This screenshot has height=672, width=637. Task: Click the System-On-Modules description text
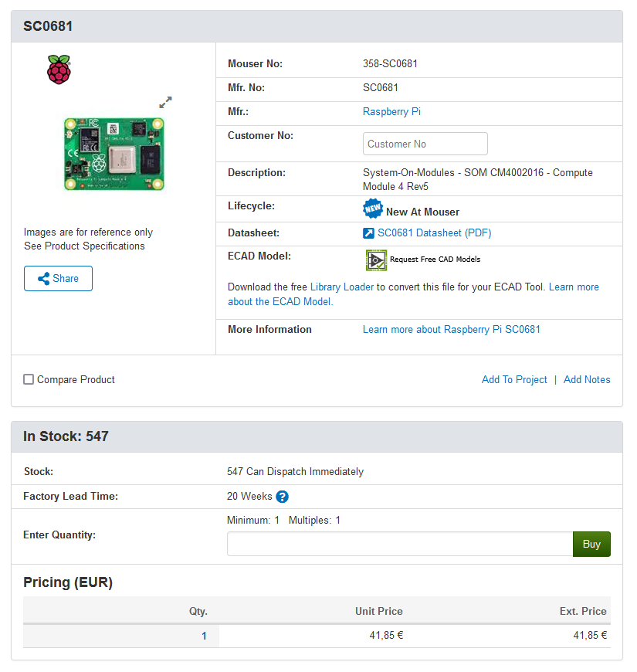click(x=478, y=179)
